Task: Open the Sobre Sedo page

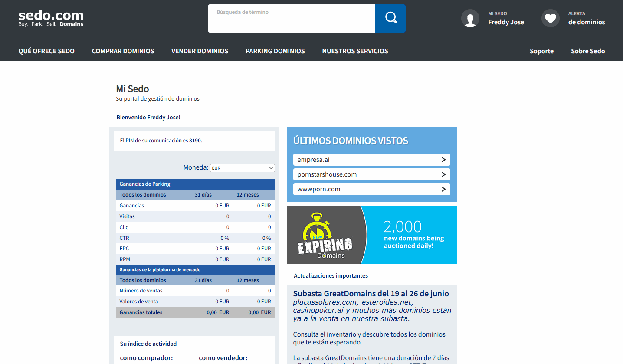Action: click(588, 51)
